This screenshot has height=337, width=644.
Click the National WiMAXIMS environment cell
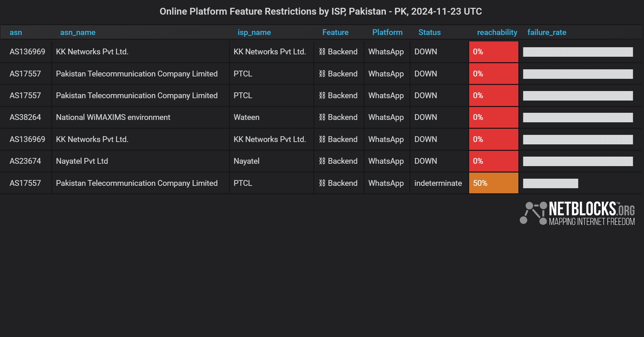coord(113,118)
